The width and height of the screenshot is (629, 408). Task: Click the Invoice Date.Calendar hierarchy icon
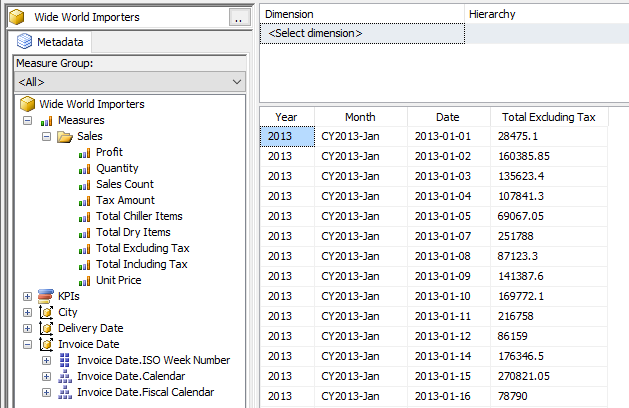[x=65, y=376]
